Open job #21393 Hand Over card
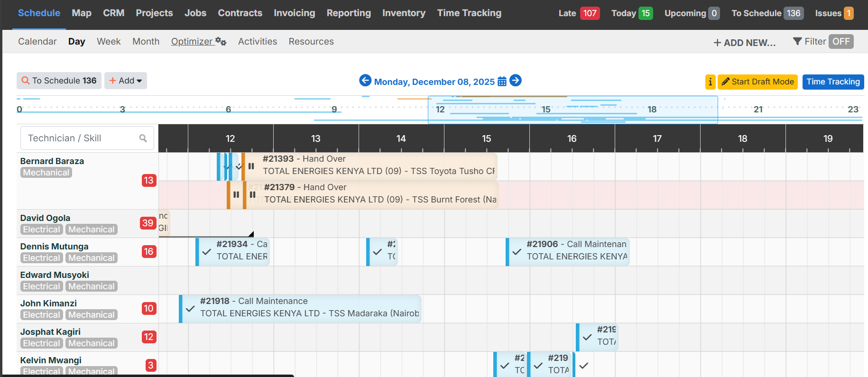The width and height of the screenshot is (868, 377). pyautogui.click(x=370, y=166)
